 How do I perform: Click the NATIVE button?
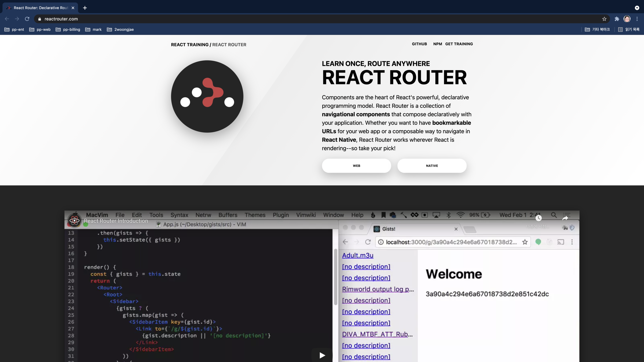tap(432, 166)
